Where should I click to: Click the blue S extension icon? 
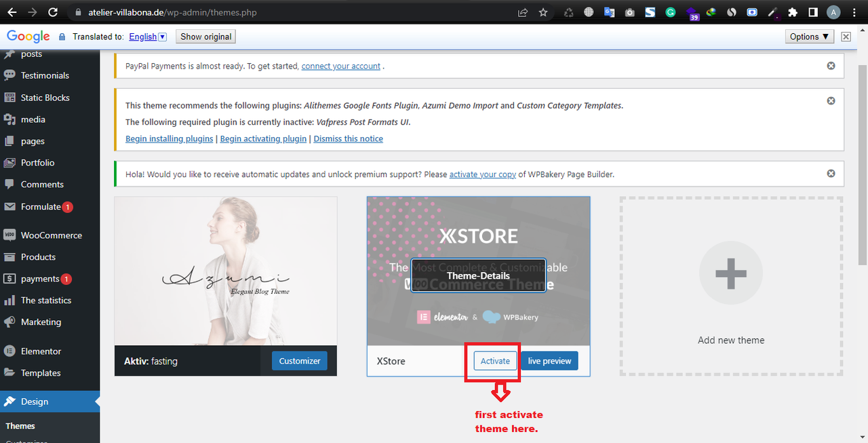pyautogui.click(x=650, y=12)
